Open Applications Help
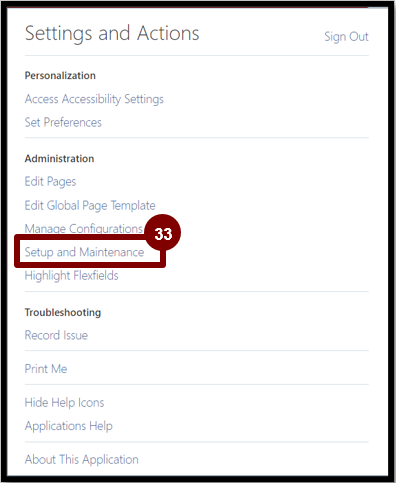 coord(69,426)
